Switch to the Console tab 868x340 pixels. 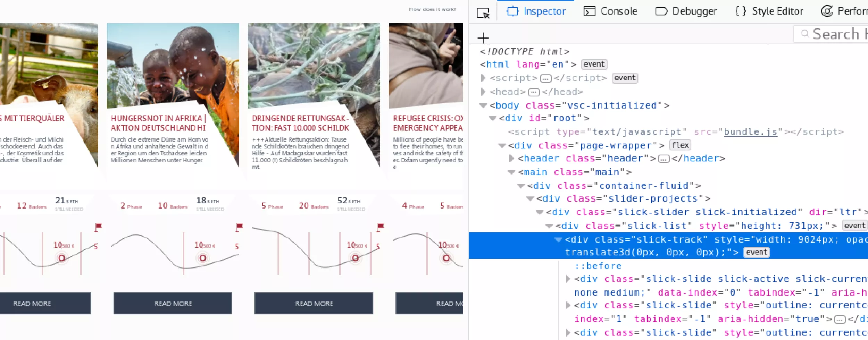610,11
